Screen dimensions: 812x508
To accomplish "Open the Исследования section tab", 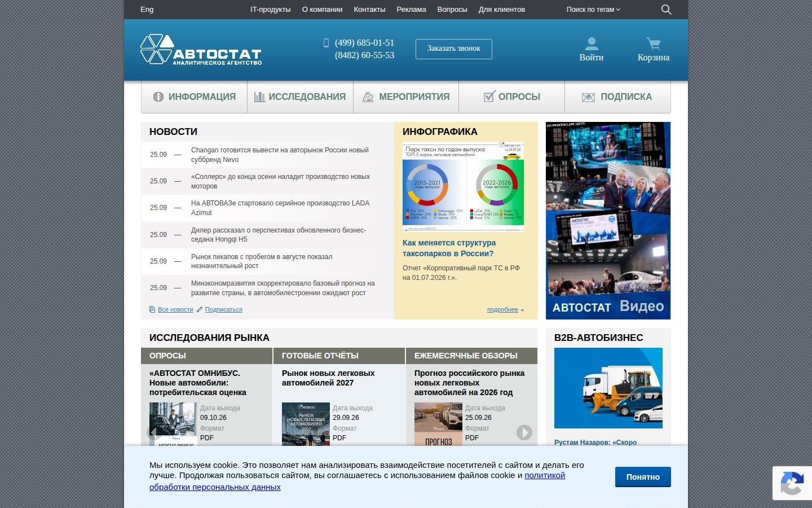I will [x=301, y=97].
